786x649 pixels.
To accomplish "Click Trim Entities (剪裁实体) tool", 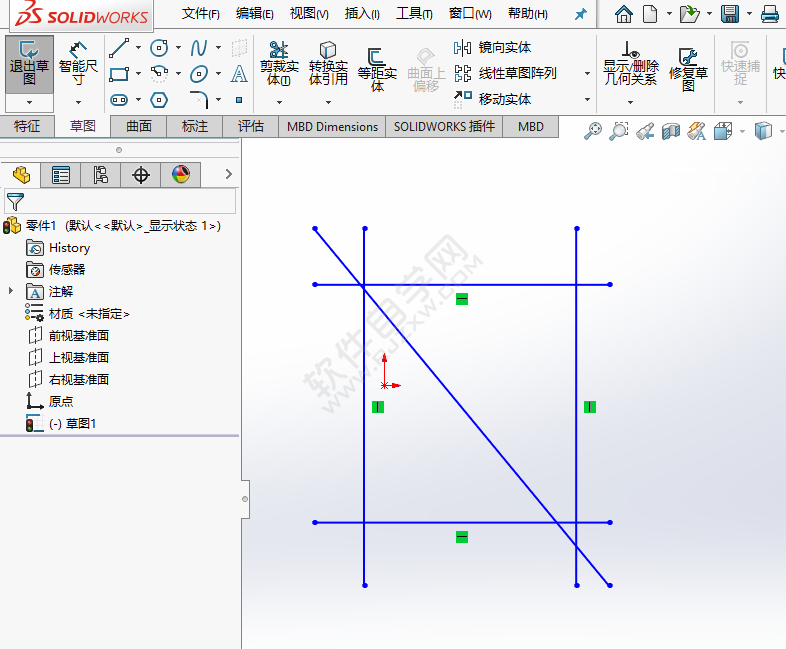I will 279,64.
